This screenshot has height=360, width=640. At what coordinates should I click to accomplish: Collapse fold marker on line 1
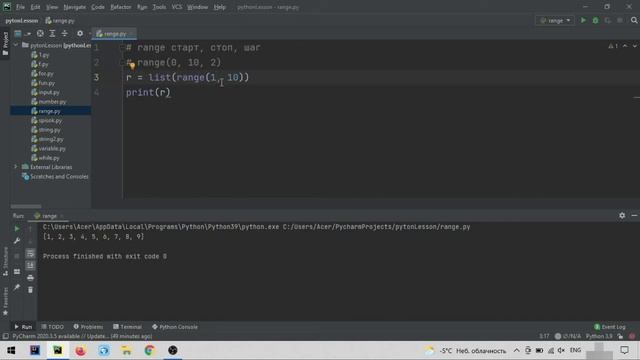(122, 48)
